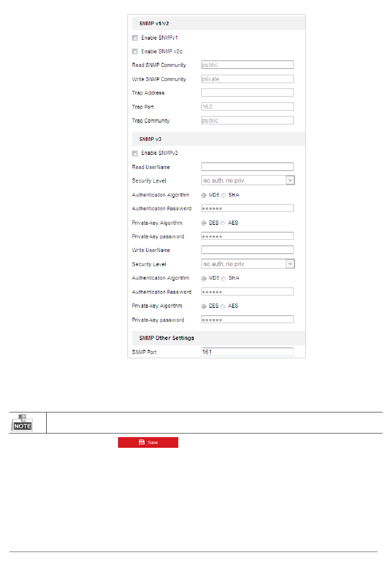Viewport: 392px width, 573px height.
Task: Choose SHA for the Write user authentication
Action: (x=223, y=278)
